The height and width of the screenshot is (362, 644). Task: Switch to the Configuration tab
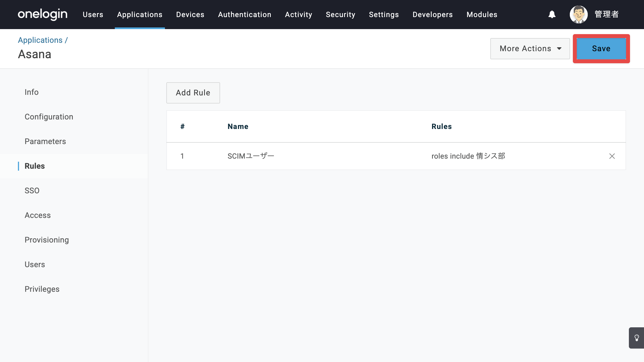(x=49, y=117)
